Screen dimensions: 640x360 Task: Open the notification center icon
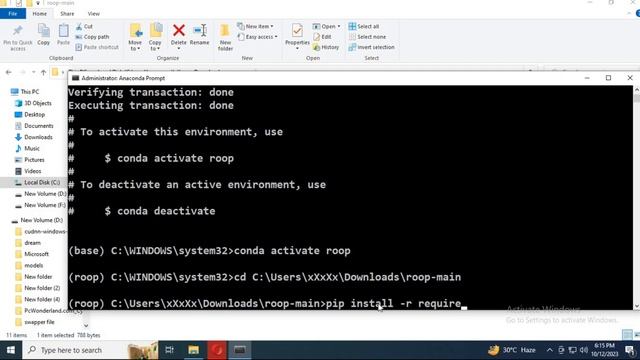click(x=631, y=350)
